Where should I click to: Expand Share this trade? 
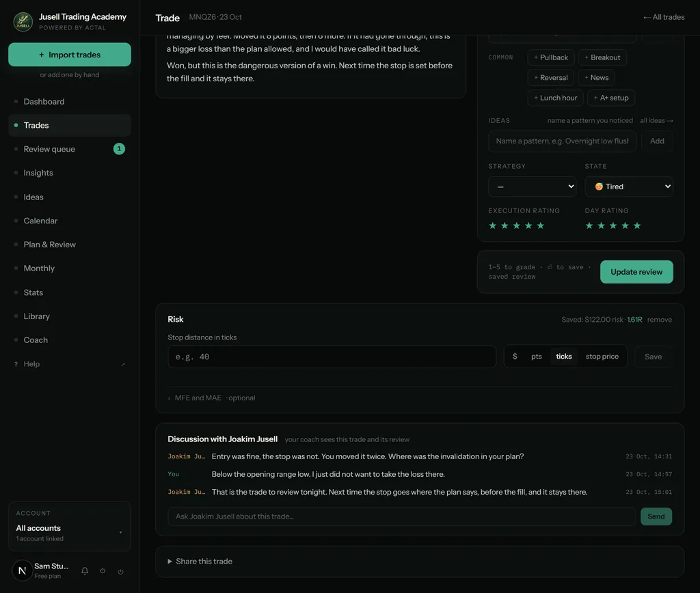tap(200, 562)
